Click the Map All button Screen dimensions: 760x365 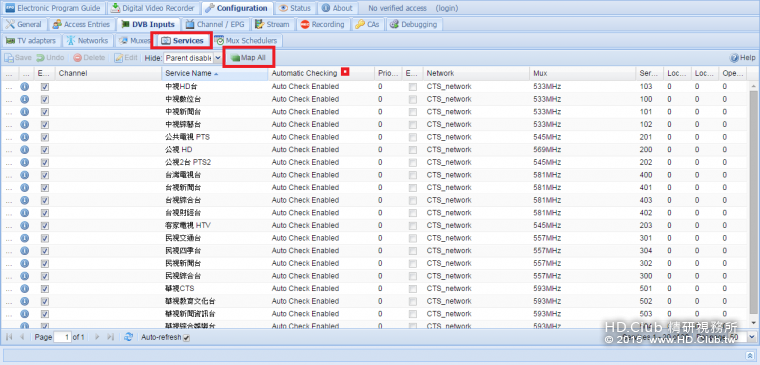248,58
